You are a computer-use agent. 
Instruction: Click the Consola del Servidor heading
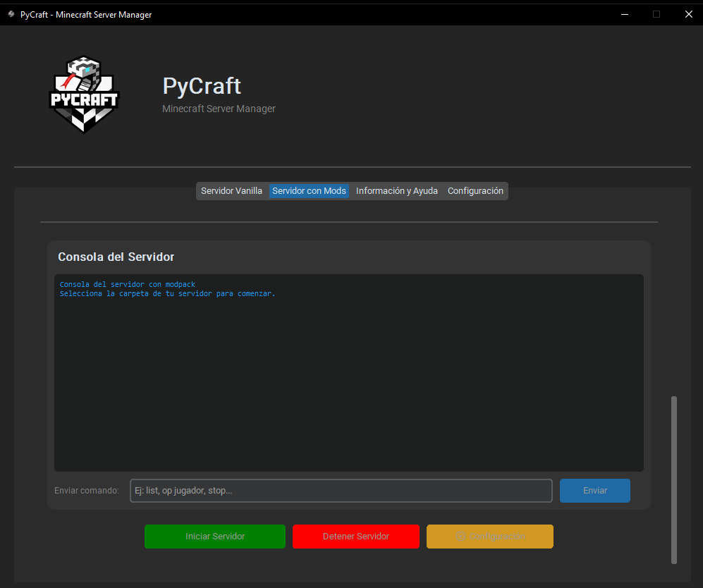(116, 257)
